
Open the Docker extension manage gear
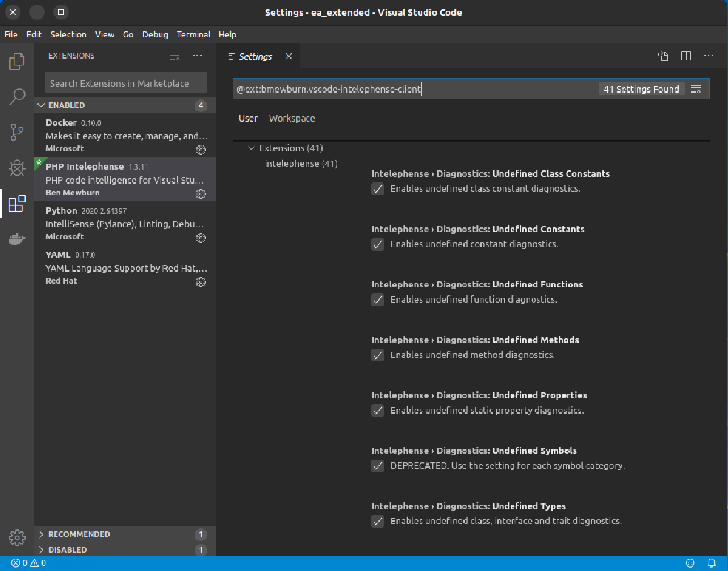(x=200, y=149)
